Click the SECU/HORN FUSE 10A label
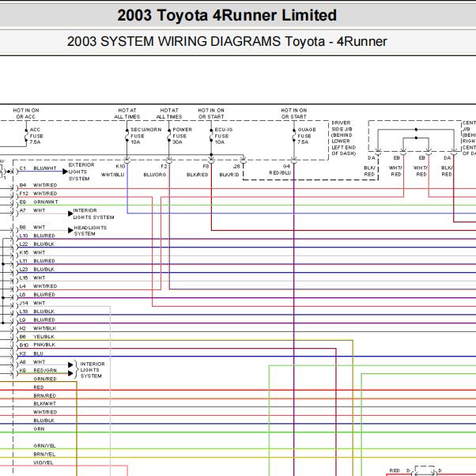Viewport: 476px width, 476px height. [x=145, y=136]
